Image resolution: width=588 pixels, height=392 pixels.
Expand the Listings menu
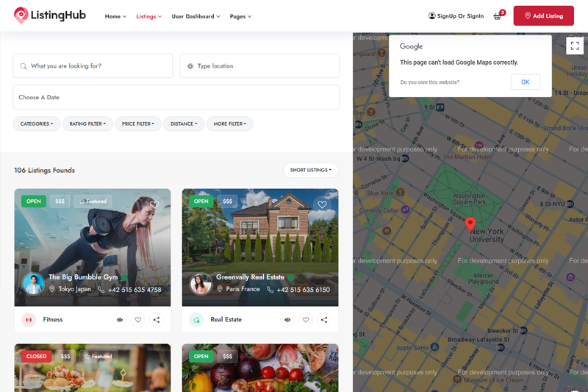point(149,16)
